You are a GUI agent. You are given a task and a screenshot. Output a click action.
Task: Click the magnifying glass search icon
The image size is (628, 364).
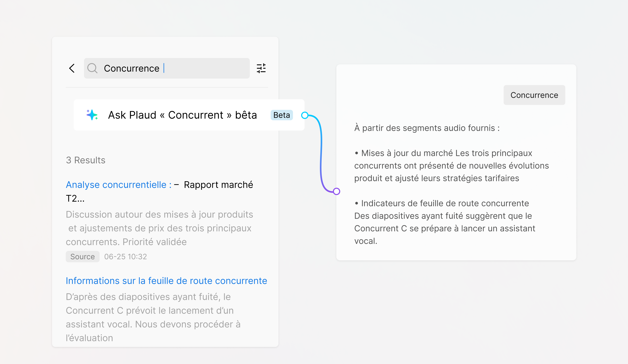[x=92, y=68]
